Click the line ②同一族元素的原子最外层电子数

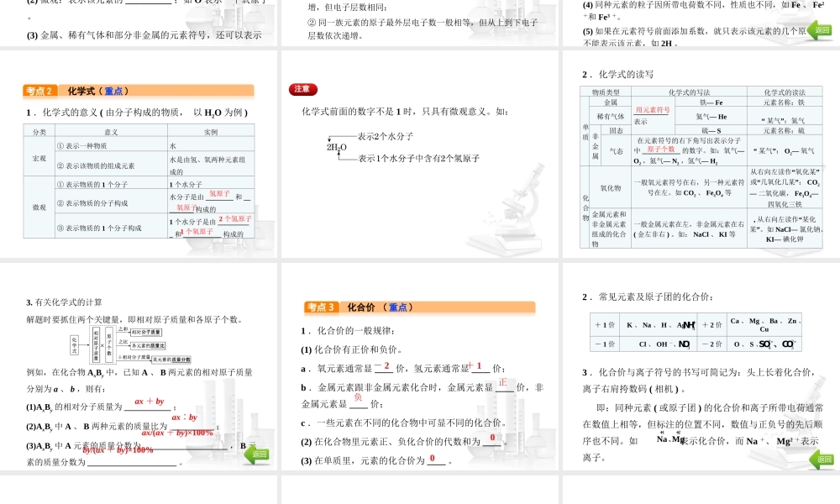click(423, 29)
